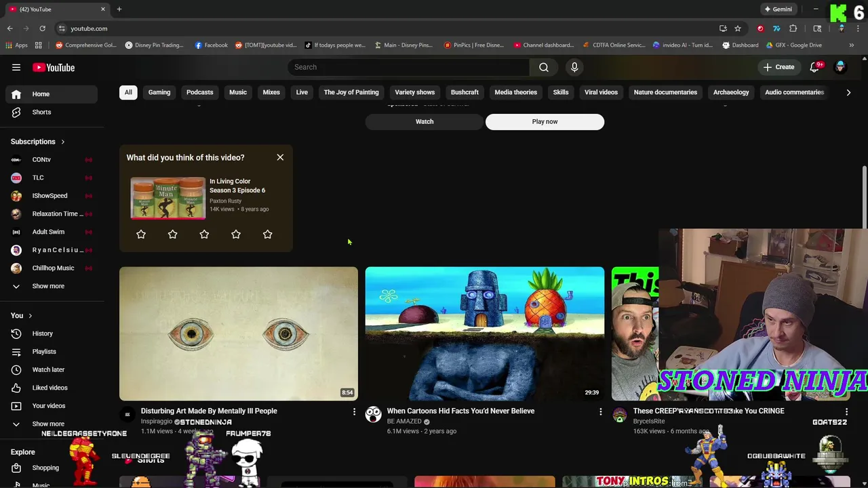868x488 pixels.
Task: Select the Nature documentaries chip
Action: tap(665, 92)
